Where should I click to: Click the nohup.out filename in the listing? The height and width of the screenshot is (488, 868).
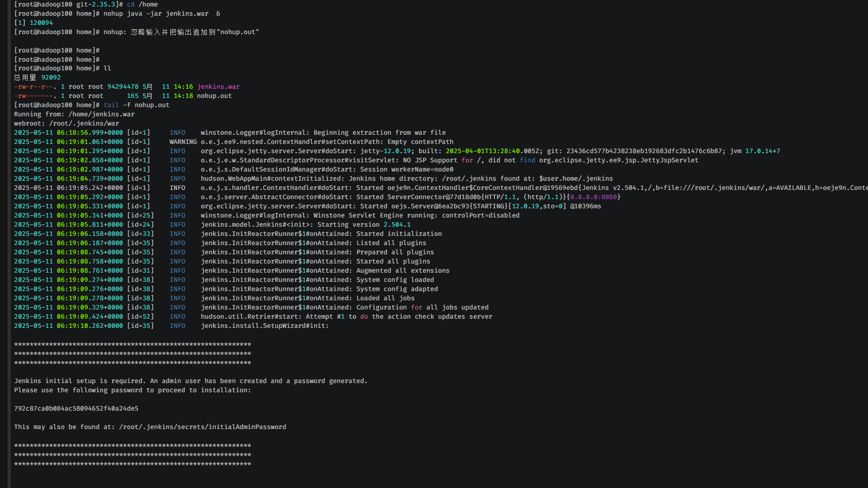[214, 96]
